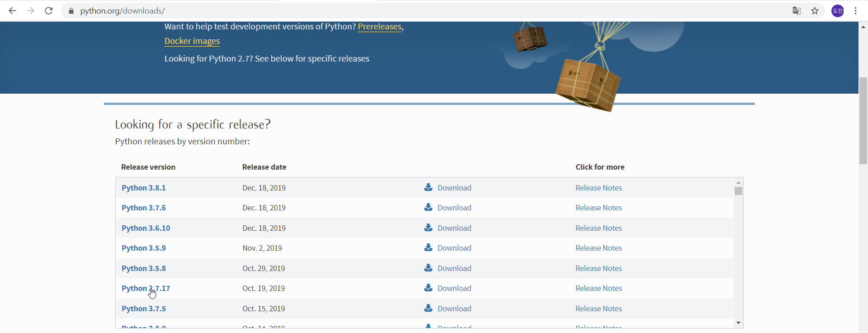Viewport: 868px width, 333px height.
Task: View Release Notes for Python 3.5.8
Action: (599, 268)
